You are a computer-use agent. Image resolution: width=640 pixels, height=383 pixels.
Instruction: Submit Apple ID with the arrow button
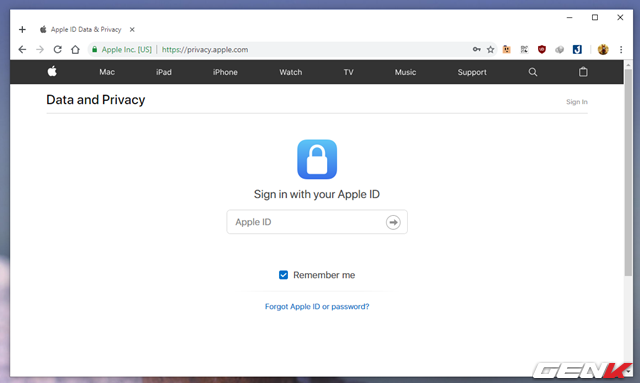pos(393,222)
